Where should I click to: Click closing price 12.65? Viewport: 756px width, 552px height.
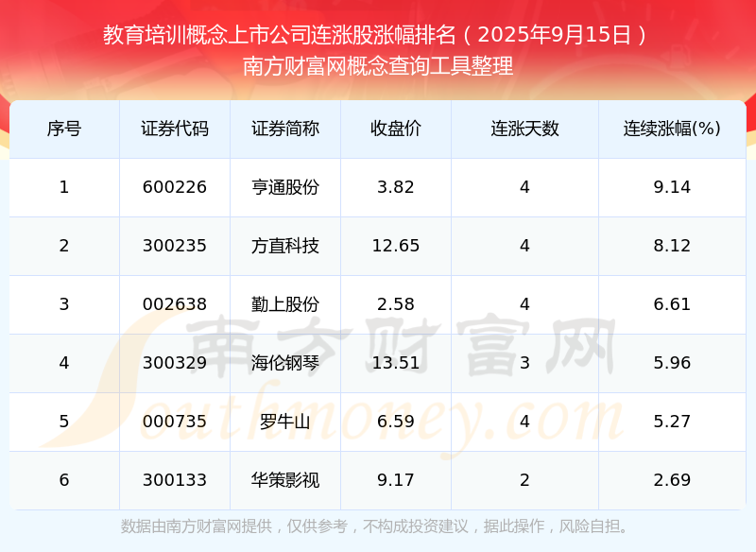pyautogui.click(x=396, y=246)
